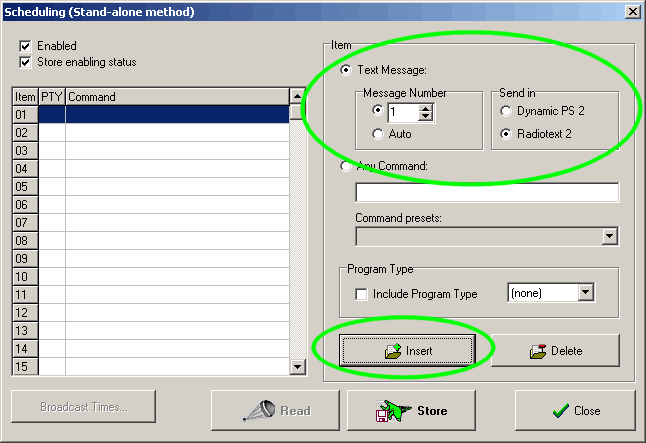Viewport: 646px width, 443px height.
Task: Select row 09 in the schedule list
Action: (151, 259)
